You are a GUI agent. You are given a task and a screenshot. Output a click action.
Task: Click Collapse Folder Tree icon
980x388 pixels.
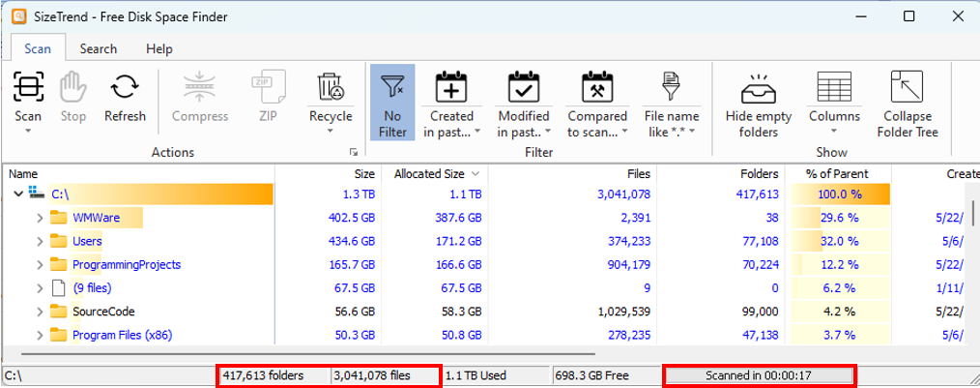click(908, 86)
